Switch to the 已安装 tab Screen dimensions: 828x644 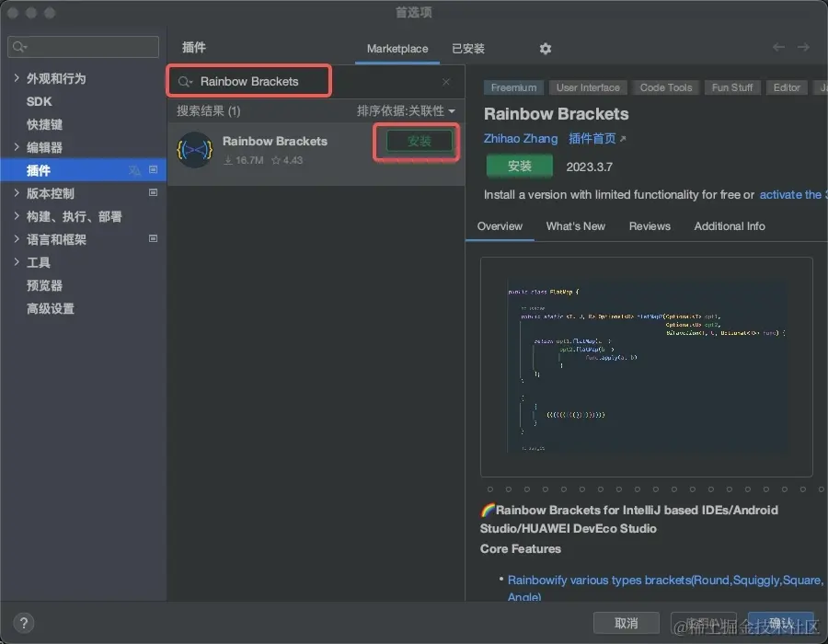468,49
